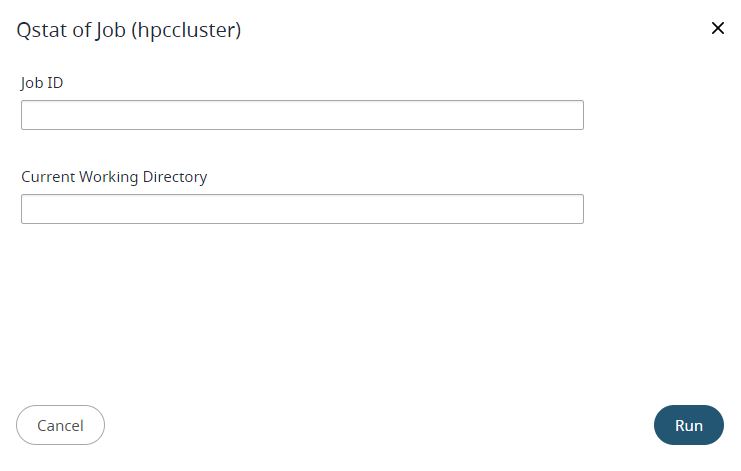This screenshot has height=471, width=741.
Task: Activate the first text field under Job ID
Action: [x=302, y=115]
